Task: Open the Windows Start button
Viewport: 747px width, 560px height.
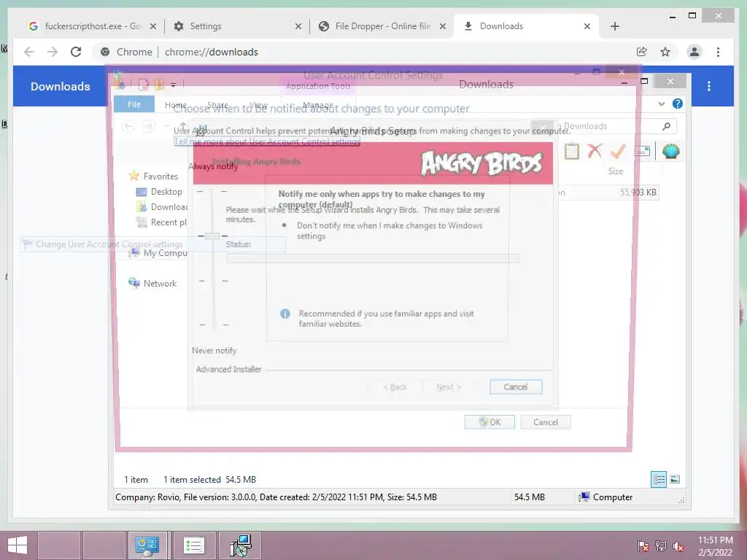Action: pos(18,545)
